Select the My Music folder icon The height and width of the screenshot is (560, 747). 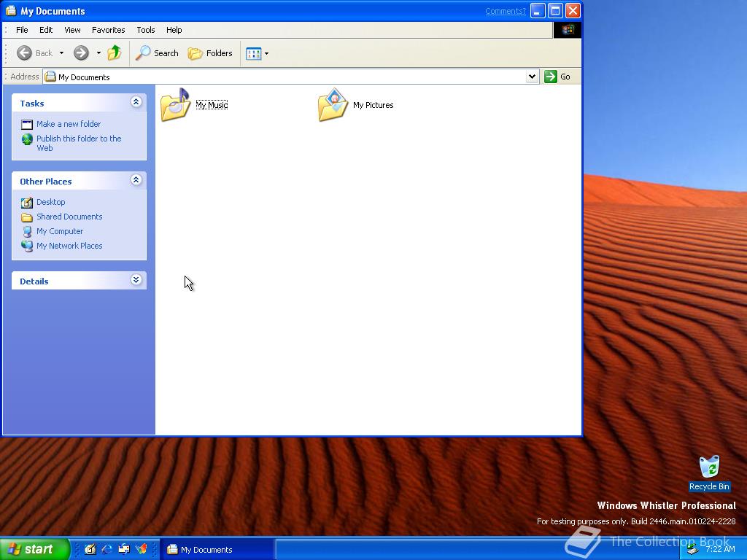(175, 104)
